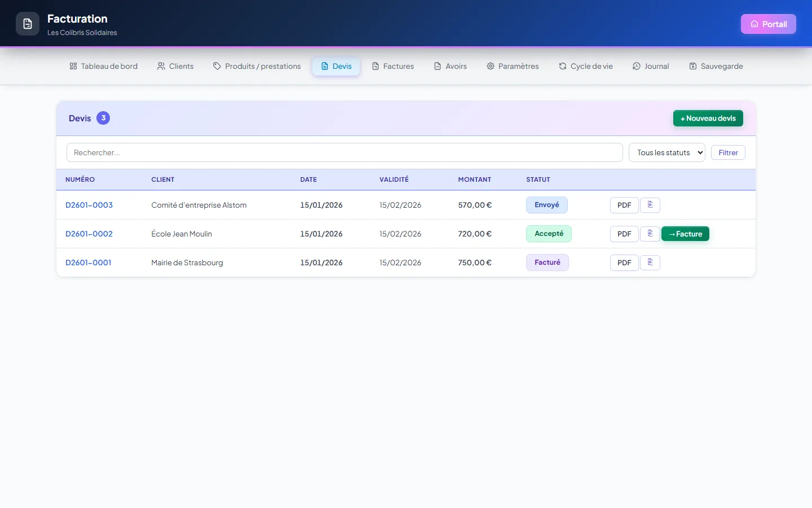Click client name Comité d'entreprise Alstom
This screenshot has height=508, width=812.
tap(199, 205)
